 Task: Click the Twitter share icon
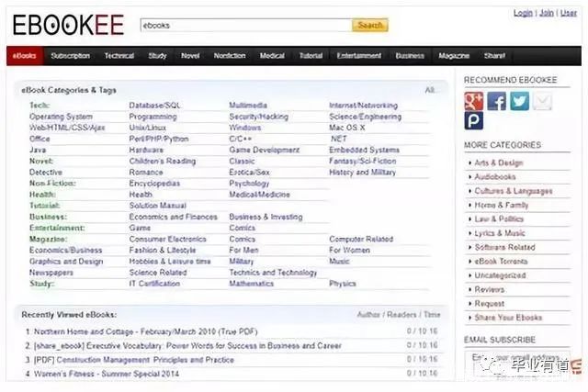pyautogui.click(x=519, y=101)
